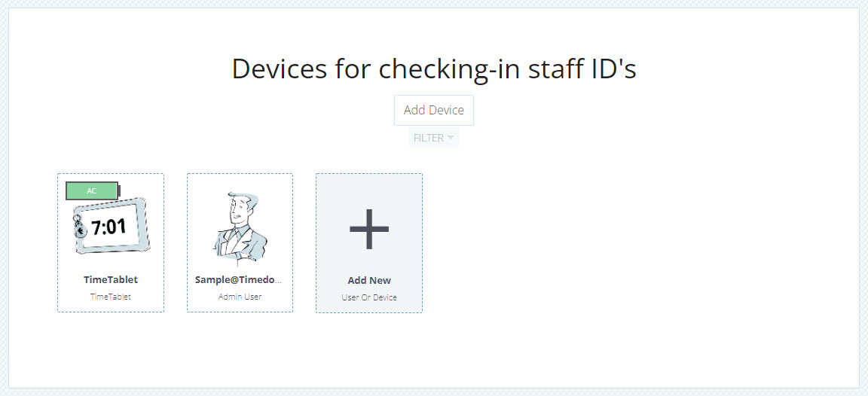The width and height of the screenshot is (868, 396).
Task: Click the Devices for checking-in heading
Action: pyautogui.click(x=434, y=69)
